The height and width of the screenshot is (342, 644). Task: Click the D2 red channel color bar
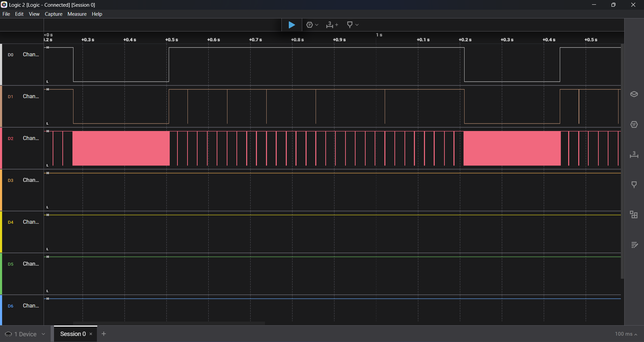(1, 148)
